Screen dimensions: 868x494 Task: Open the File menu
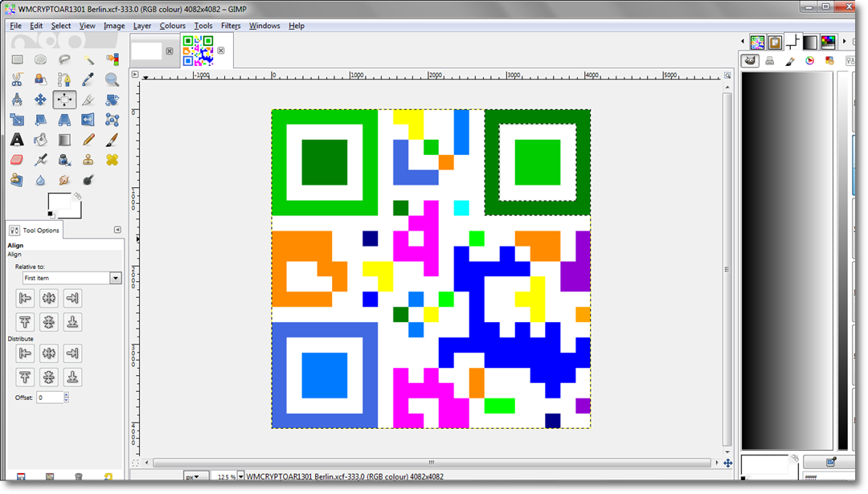tap(15, 26)
